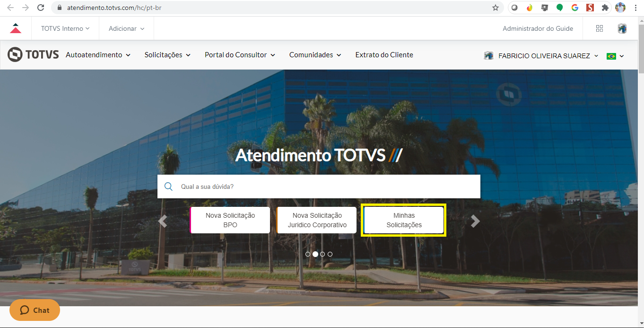
Task: Select the second carousel dot
Action: point(315,254)
